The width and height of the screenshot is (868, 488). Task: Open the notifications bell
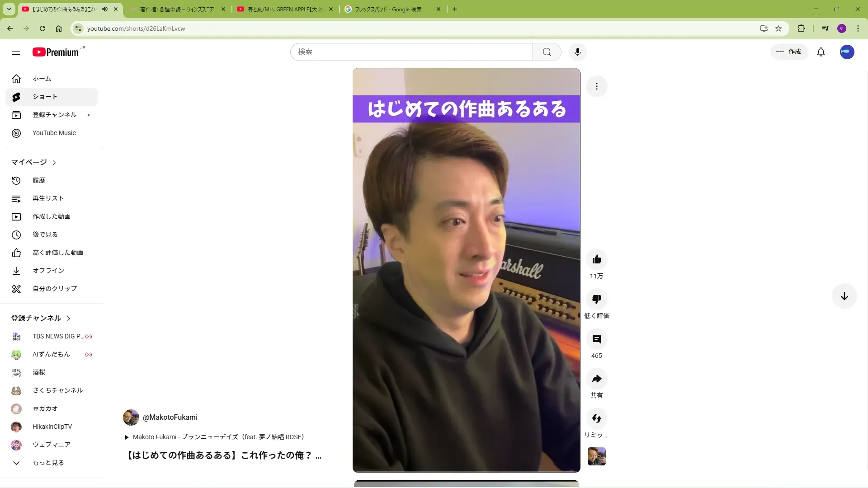[821, 52]
